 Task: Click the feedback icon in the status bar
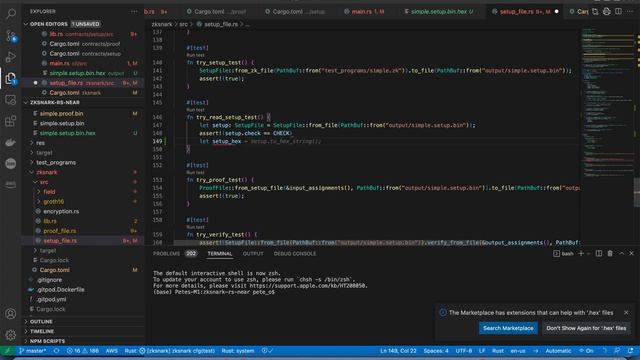pos(618,351)
